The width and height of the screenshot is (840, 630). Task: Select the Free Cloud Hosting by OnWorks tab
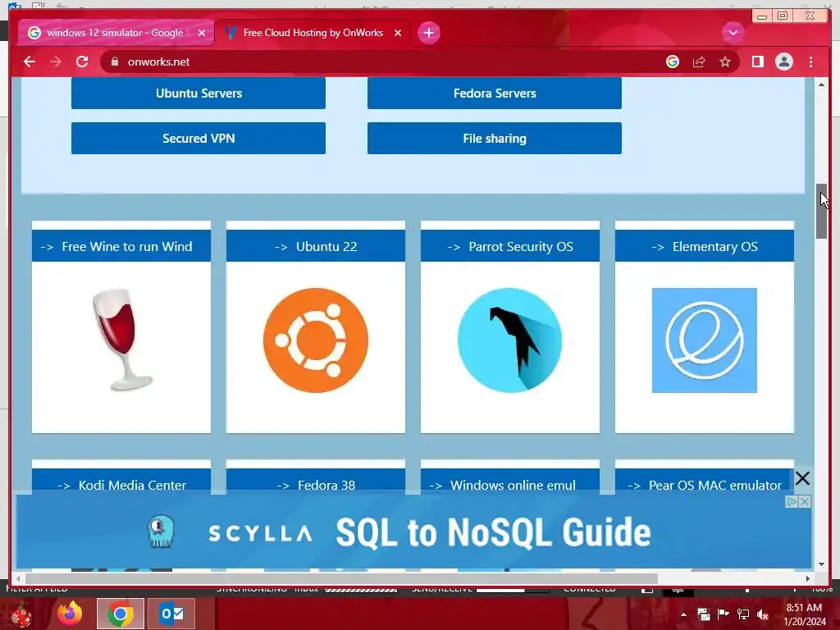[313, 33]
